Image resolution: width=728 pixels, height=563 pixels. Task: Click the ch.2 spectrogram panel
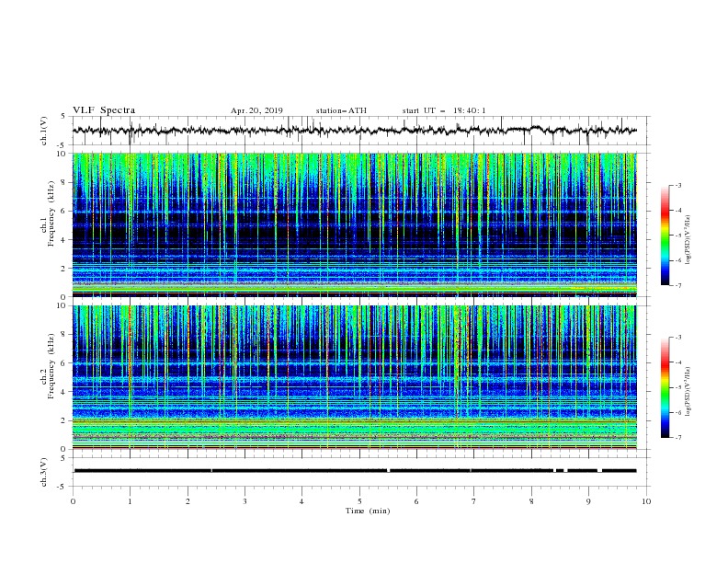point(355,377)
